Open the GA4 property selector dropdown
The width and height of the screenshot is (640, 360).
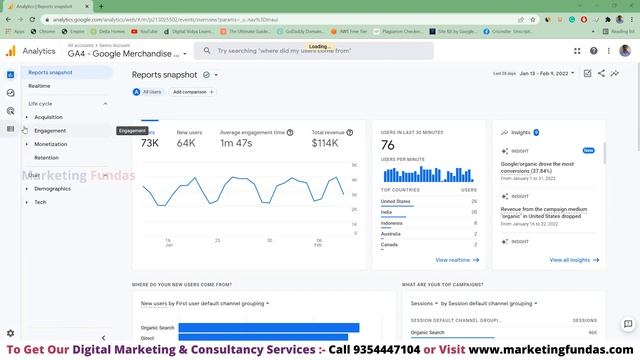127,54
